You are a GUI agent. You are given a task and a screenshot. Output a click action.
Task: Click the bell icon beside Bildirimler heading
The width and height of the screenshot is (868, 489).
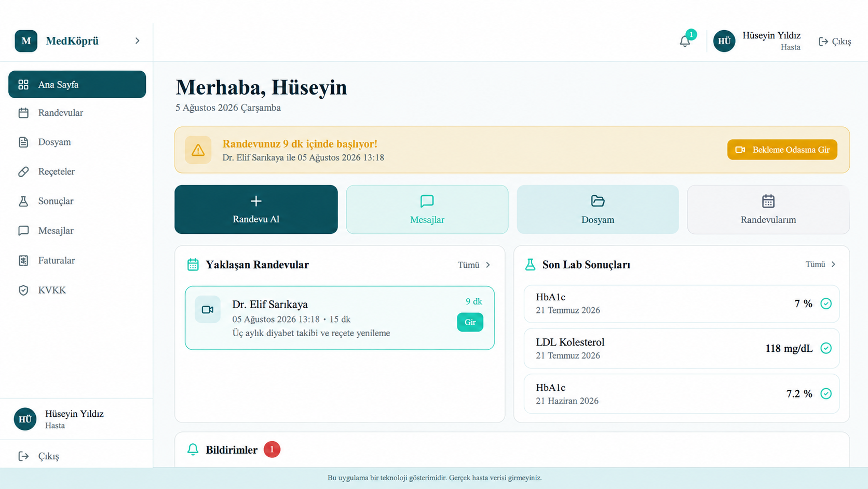[x=193, y=450]
